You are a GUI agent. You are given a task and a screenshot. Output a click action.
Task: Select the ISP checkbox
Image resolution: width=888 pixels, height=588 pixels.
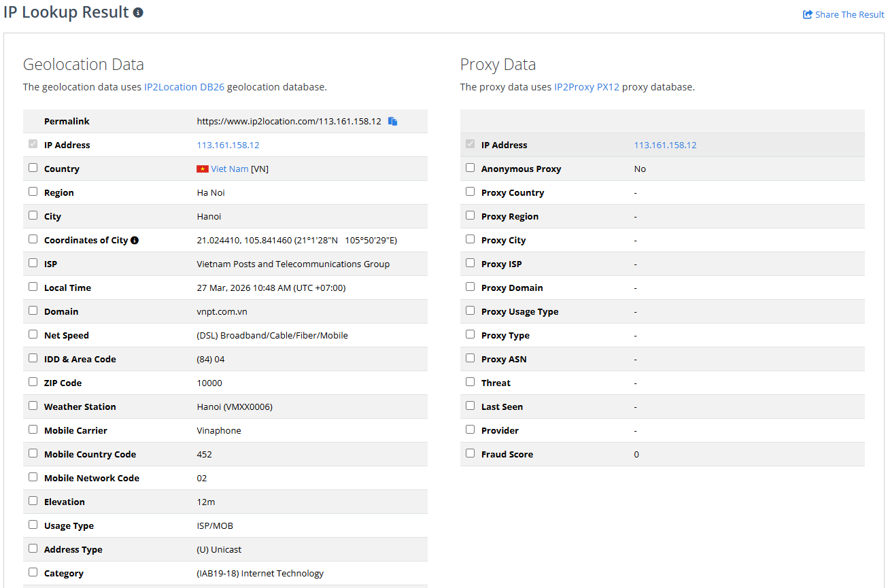33,262
